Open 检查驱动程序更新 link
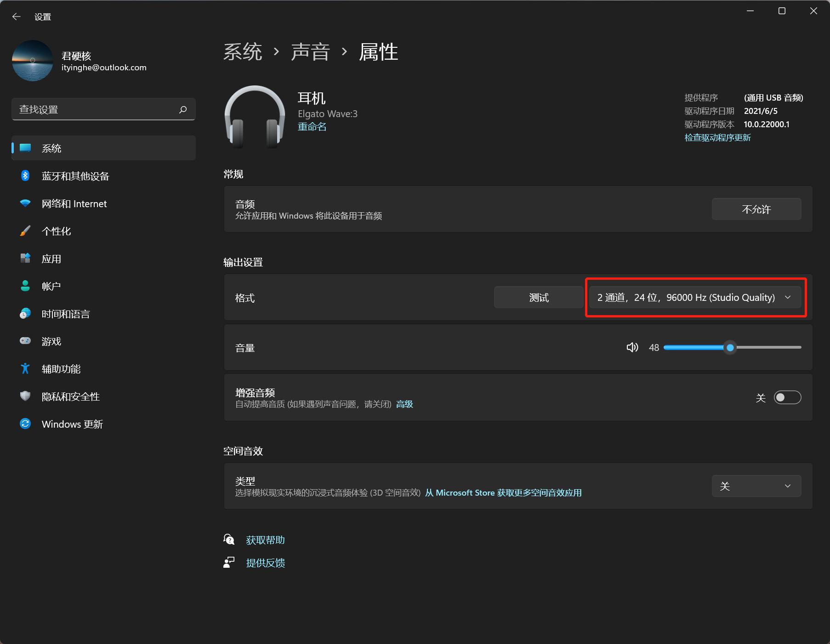 (x=717, y=137)
